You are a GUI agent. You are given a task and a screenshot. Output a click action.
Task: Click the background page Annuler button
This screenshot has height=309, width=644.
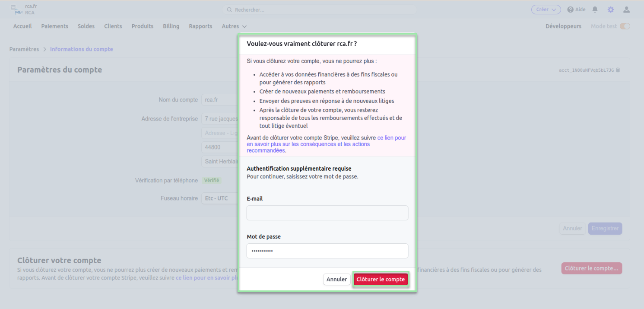coord(573,229)
